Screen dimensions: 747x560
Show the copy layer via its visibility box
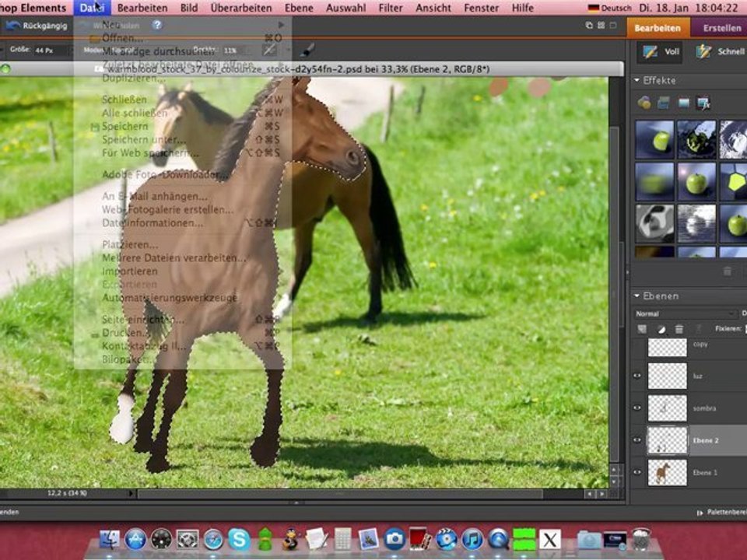coord(637,347)
